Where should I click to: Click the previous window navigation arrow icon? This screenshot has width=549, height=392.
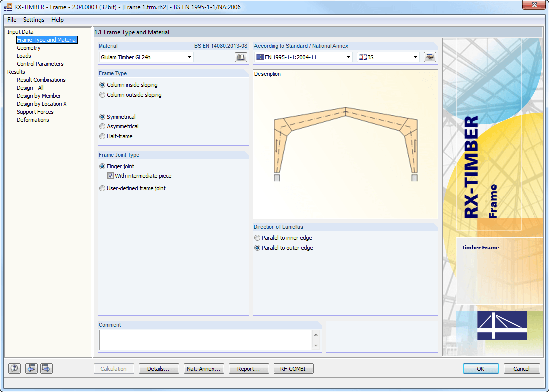(x=31, y=368)
